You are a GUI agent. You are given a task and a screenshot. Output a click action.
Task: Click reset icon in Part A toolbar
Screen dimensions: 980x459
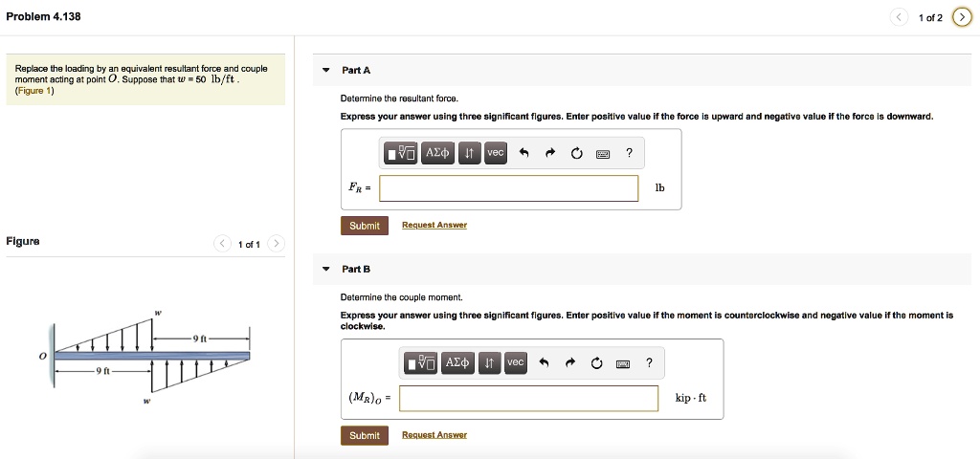576,153
